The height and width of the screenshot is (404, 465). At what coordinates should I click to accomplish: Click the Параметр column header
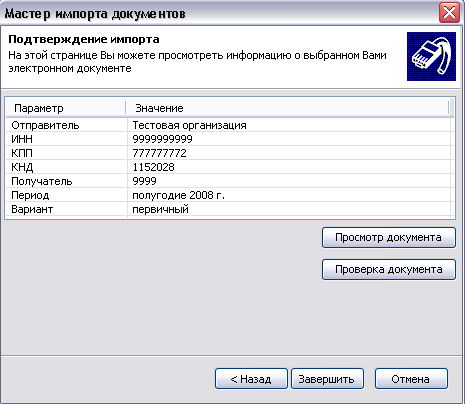(66, 108)
